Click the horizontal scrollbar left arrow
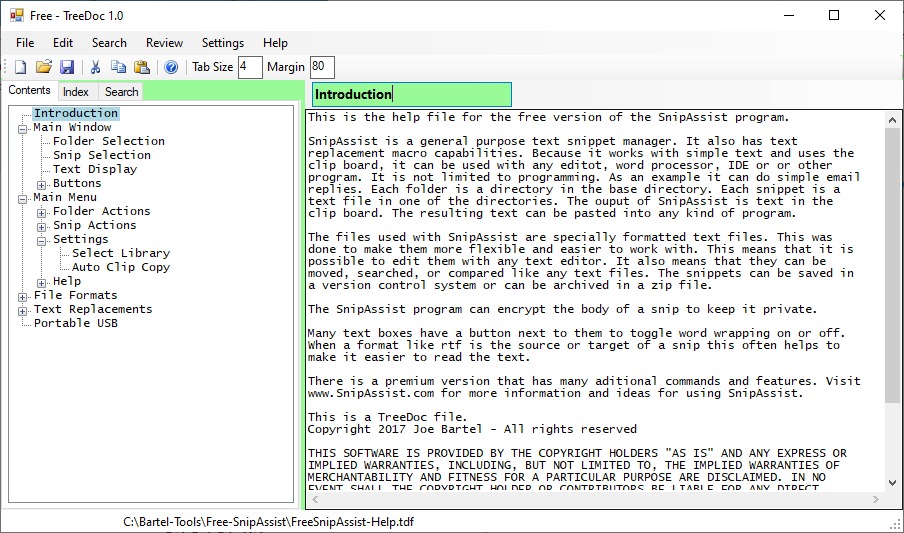 point(315,500)
